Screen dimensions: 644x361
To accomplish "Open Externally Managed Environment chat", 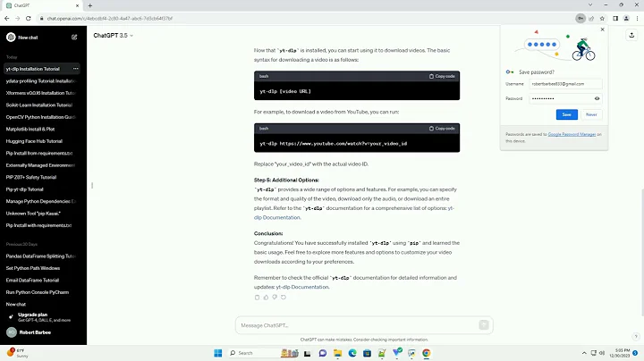I will (x=42, y=165).
